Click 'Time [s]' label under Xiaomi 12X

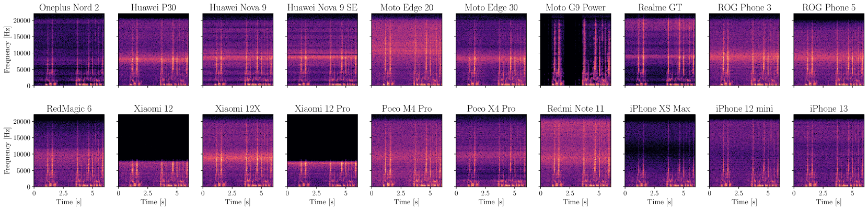click(238, 202)
